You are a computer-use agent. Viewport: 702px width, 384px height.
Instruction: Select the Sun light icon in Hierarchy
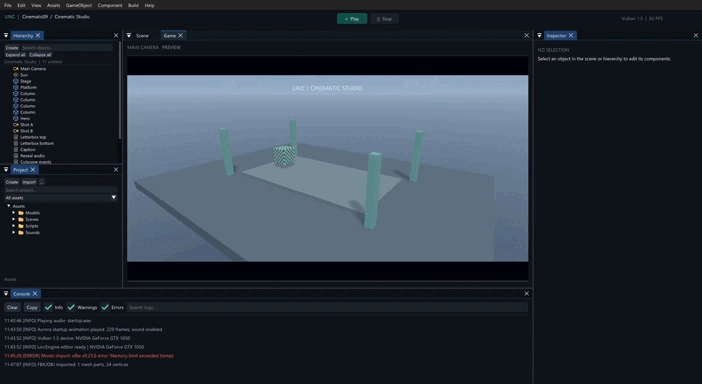(x=16, y=75)
